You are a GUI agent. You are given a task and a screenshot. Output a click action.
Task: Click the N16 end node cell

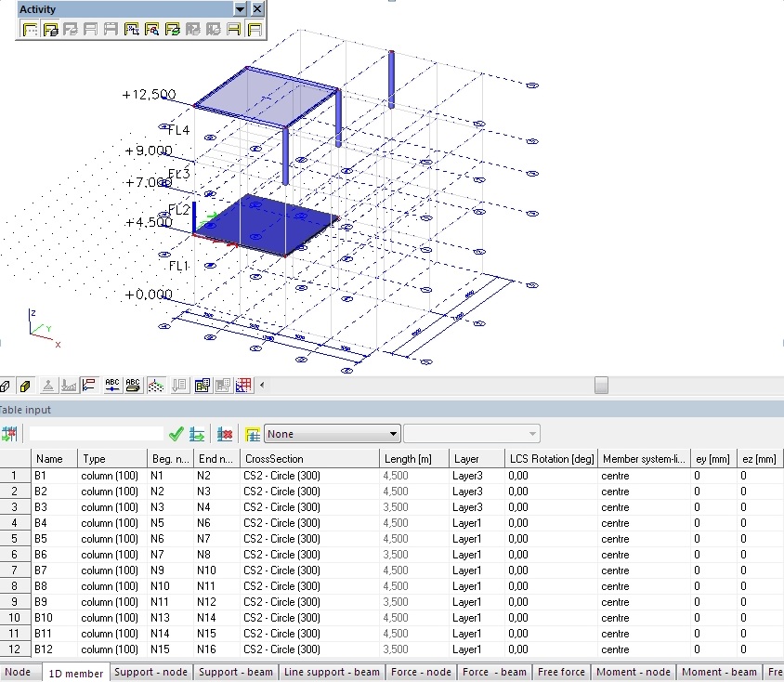(x=217, y=649)
